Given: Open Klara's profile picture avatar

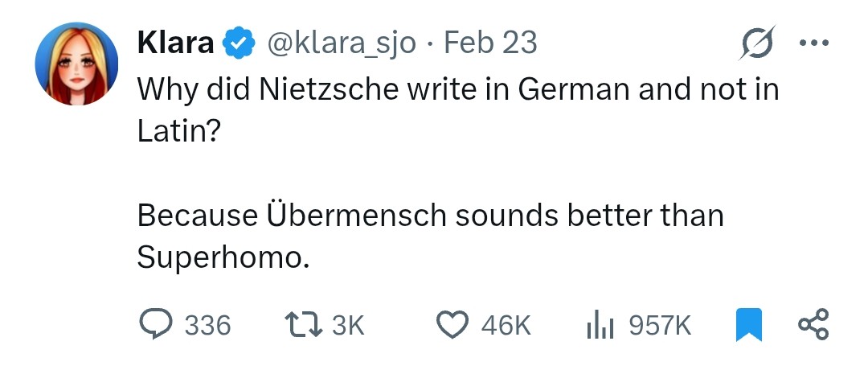Looking at the screenshot, I should 76,64.
